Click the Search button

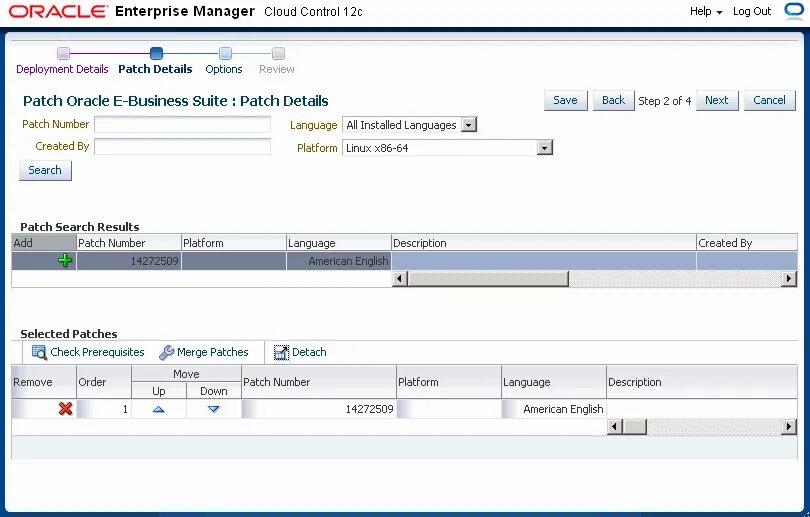45,170
